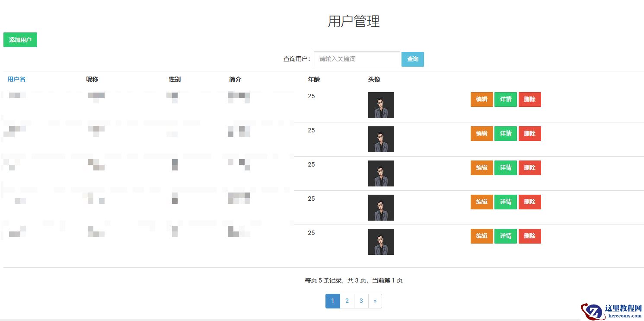View 详情 of the third user row

505,168
